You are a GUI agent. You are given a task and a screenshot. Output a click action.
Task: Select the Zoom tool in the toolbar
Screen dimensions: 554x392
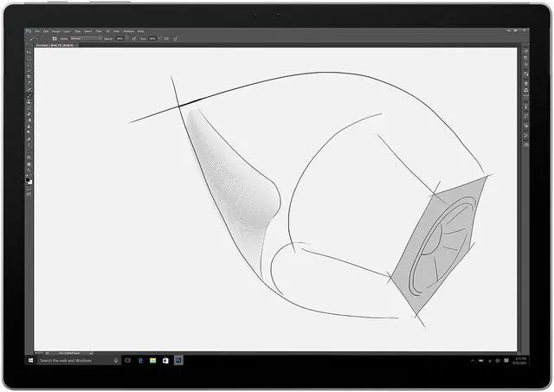[x=30, y=170]
